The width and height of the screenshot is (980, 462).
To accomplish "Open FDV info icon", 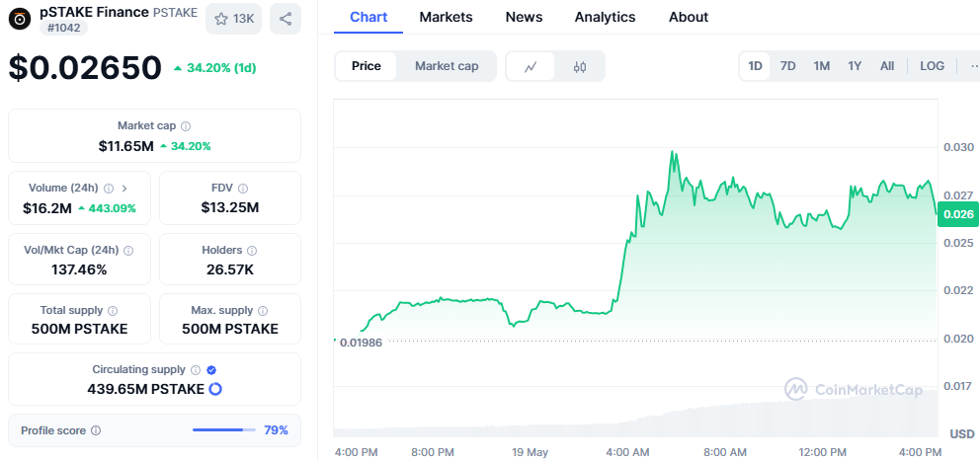I will click(x=243, y=188).
